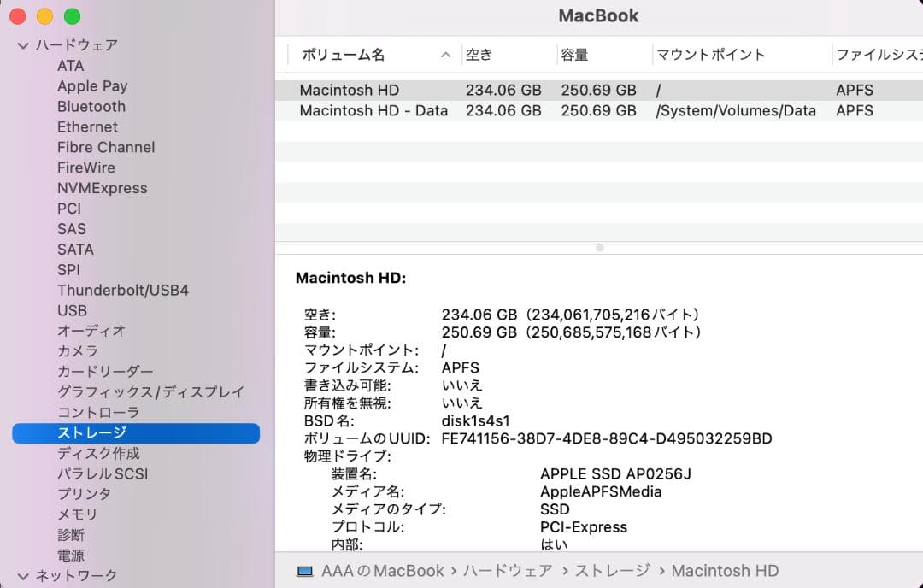This screenshot has width=923, height=588.
Task: Select the Thunderbolt/USB4 section
Action: click(123, 290)
